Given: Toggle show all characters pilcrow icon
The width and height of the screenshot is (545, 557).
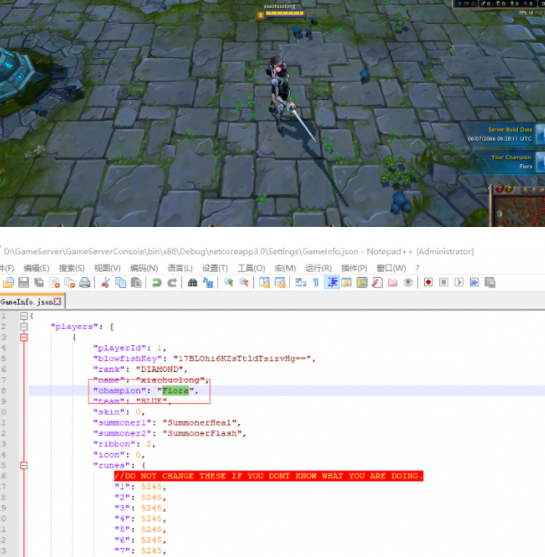Looking at the screenshot, I should (x=315, y=282).
